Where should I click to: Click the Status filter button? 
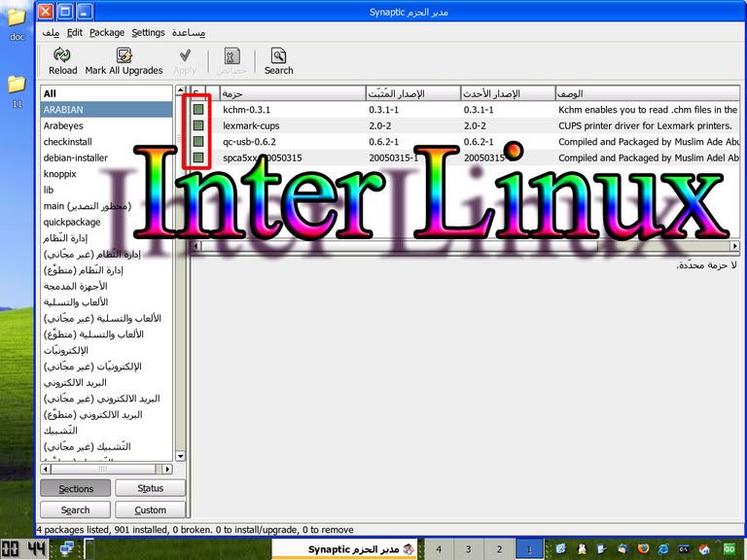150,489
